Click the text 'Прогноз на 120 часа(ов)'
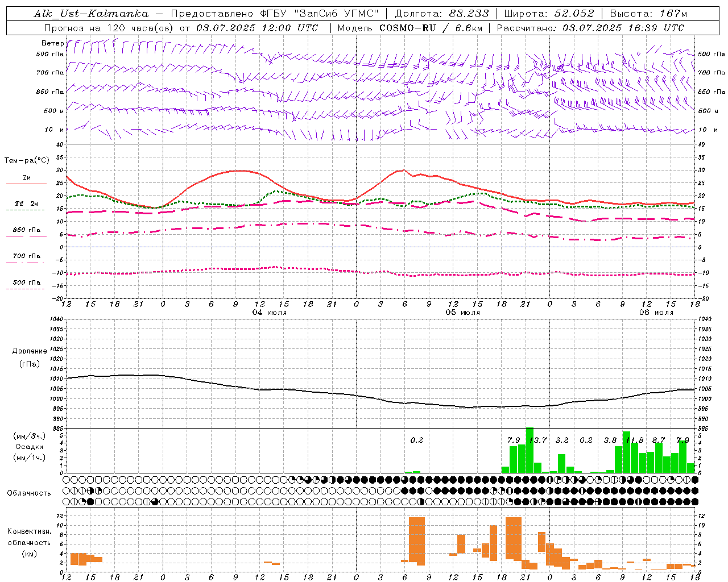This screenshot has height=582, width=728. click(x=110, y=28)
